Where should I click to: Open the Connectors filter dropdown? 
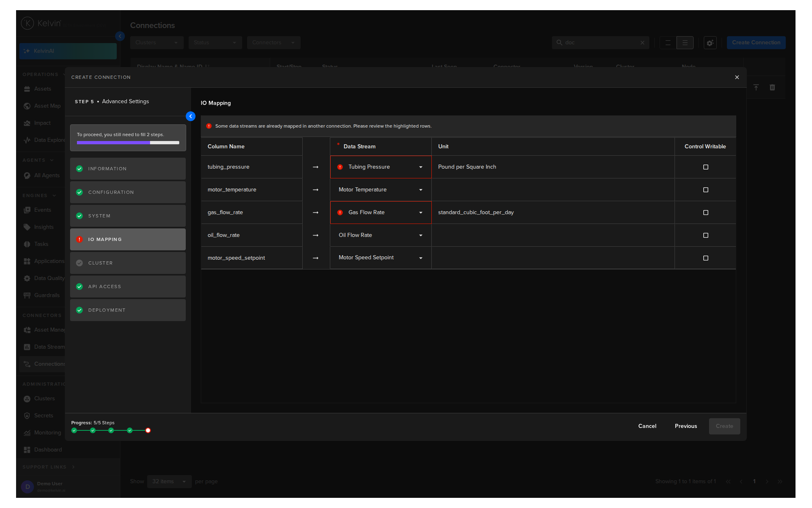pyautogui.click(x=274, y=43)
